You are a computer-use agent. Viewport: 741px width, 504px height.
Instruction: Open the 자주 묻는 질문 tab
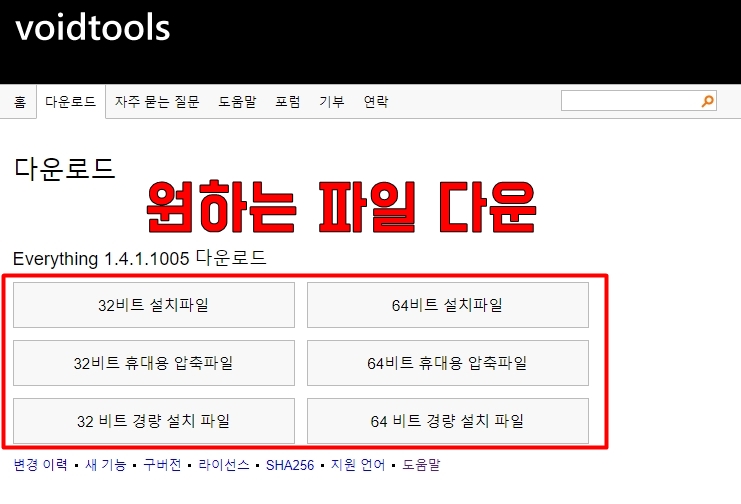(x=157, y=102)
